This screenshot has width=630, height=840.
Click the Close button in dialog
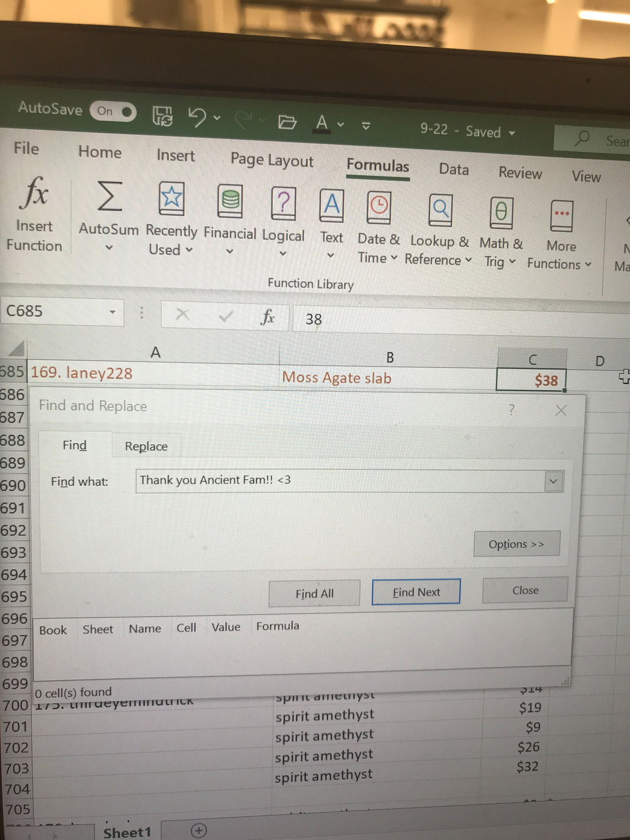525,590
